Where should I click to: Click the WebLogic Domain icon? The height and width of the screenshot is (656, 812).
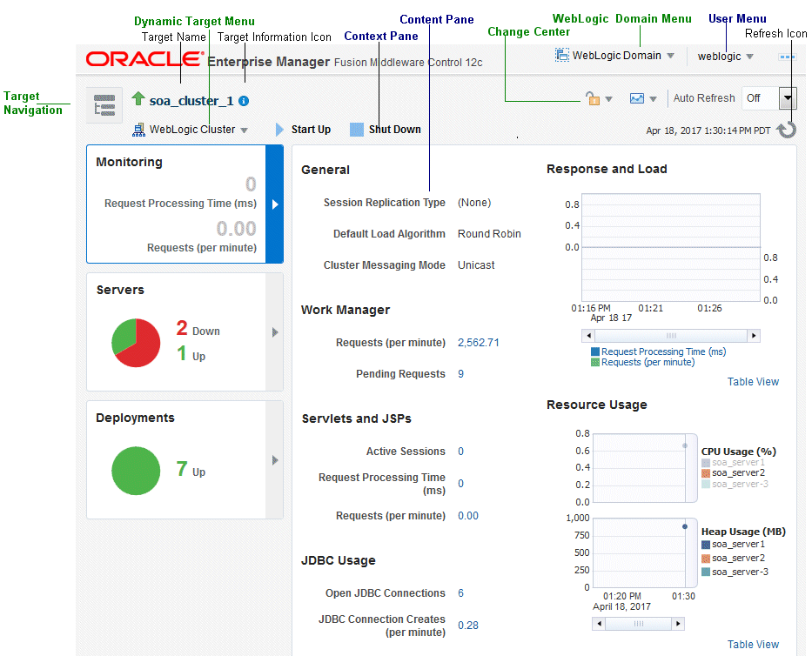click(x=561, y=55)
